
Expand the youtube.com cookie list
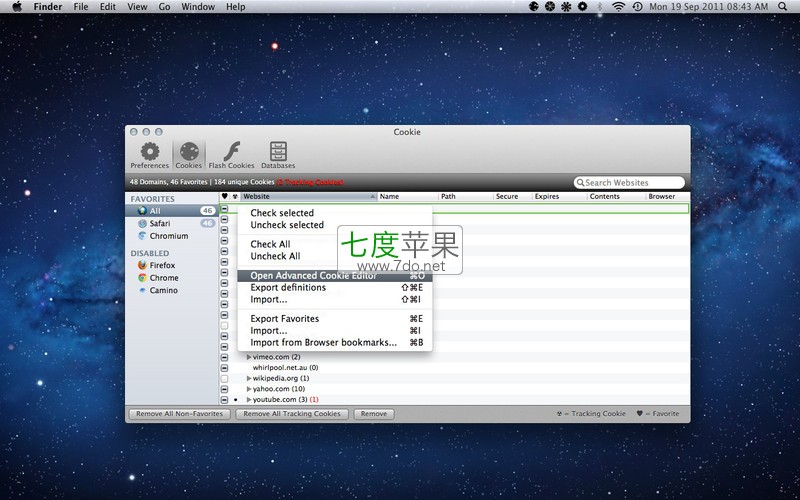coord(248,400)
